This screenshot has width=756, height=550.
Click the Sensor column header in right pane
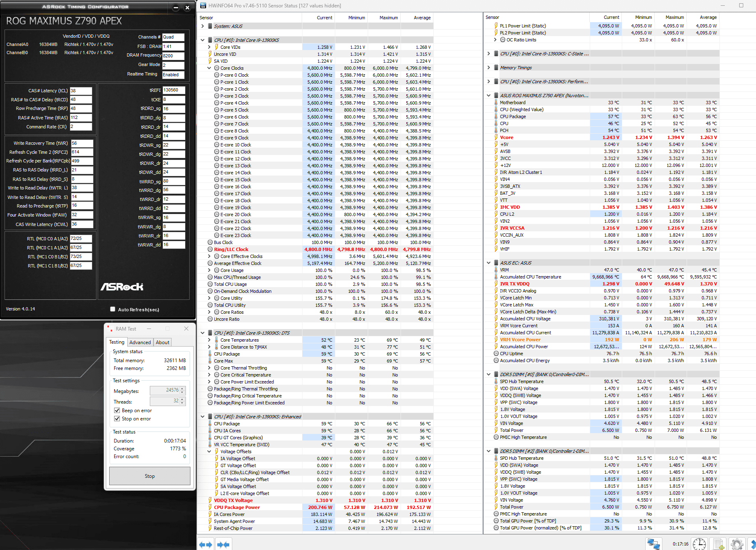(x=537, y=17)
